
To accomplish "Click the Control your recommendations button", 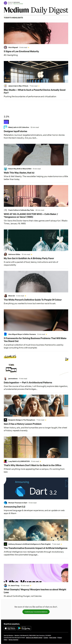I will coord(36,612).
